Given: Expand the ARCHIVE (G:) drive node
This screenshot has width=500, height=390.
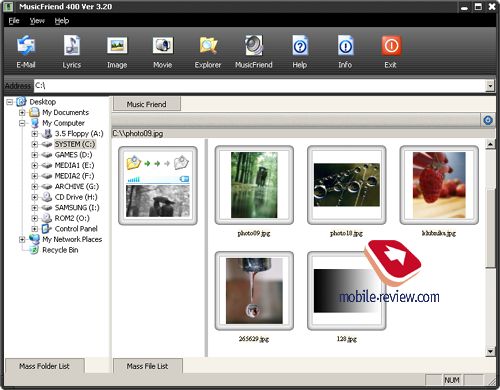Looking at the screenshot, I should 34,187.
